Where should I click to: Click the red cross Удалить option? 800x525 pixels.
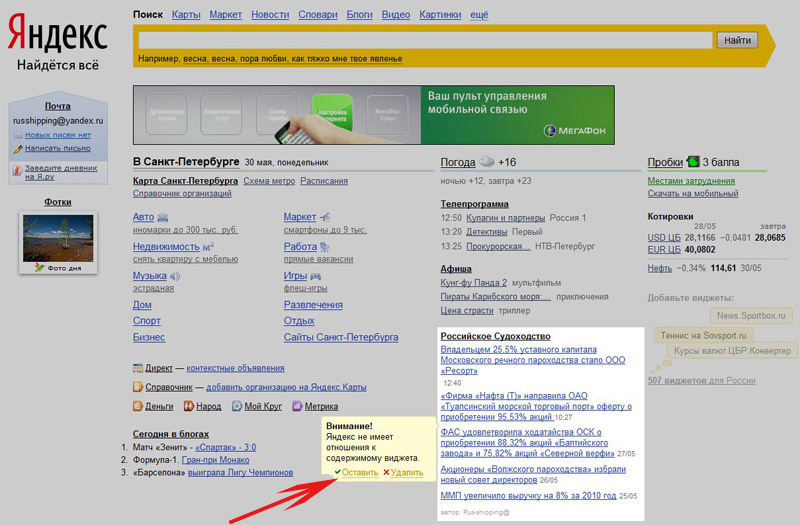(x=403, y=472)
